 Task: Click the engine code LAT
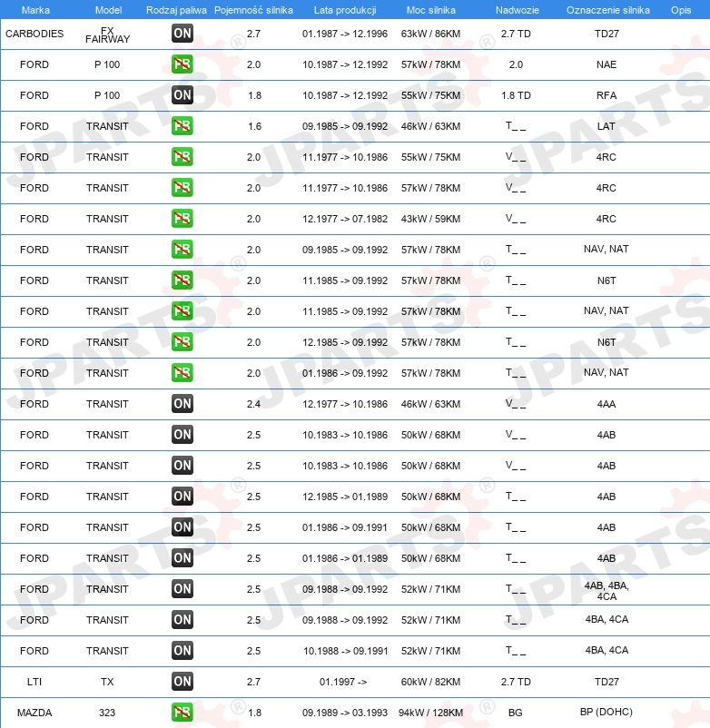coord(606,126)
